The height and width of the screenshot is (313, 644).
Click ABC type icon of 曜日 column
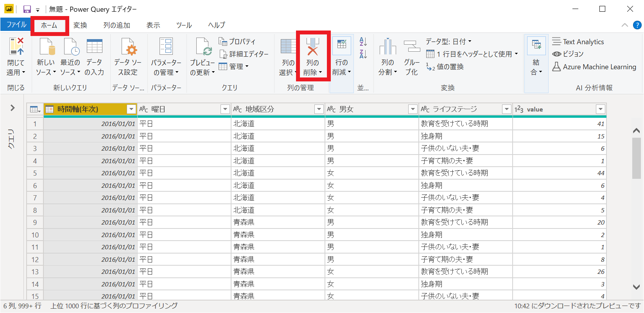[144, 109]
